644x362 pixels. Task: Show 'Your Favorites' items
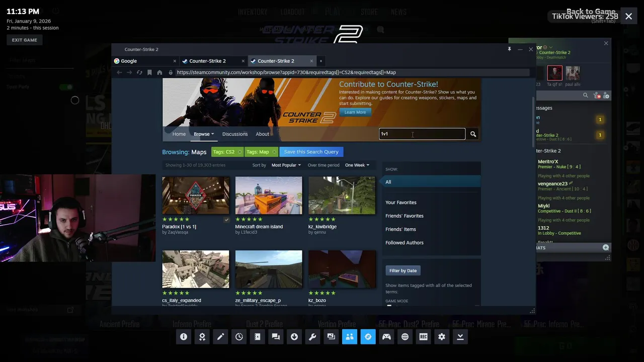pyautogui.click(x=401, y=203)
